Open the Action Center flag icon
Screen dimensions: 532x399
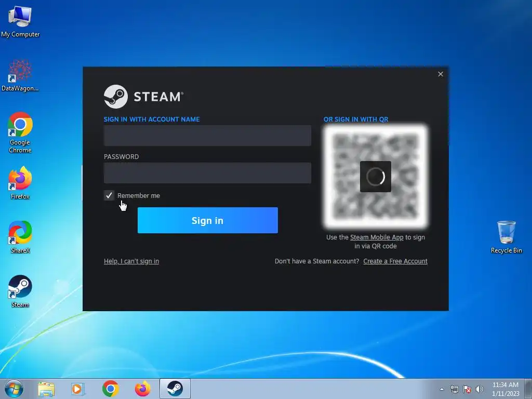pos(467,389)
